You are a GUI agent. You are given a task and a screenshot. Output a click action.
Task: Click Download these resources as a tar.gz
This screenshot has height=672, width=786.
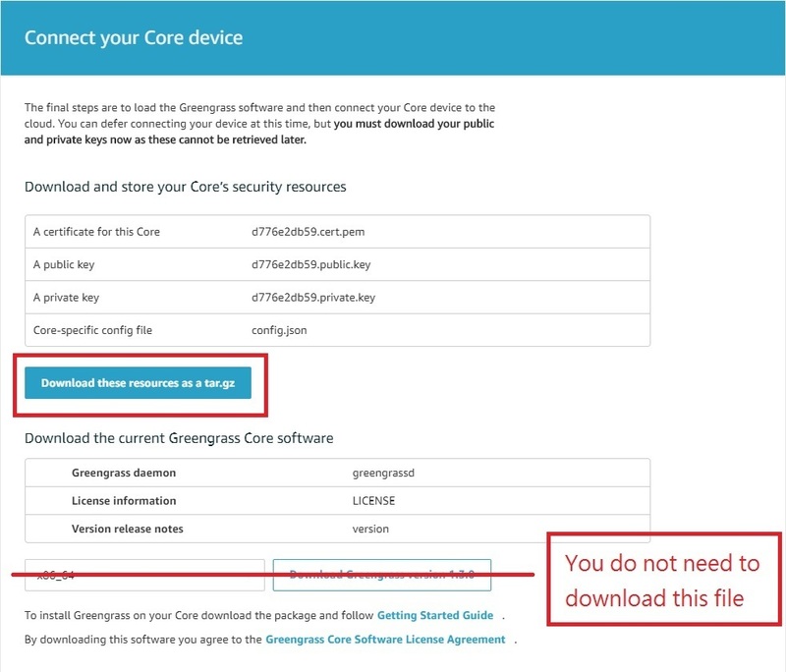(138, 383)
